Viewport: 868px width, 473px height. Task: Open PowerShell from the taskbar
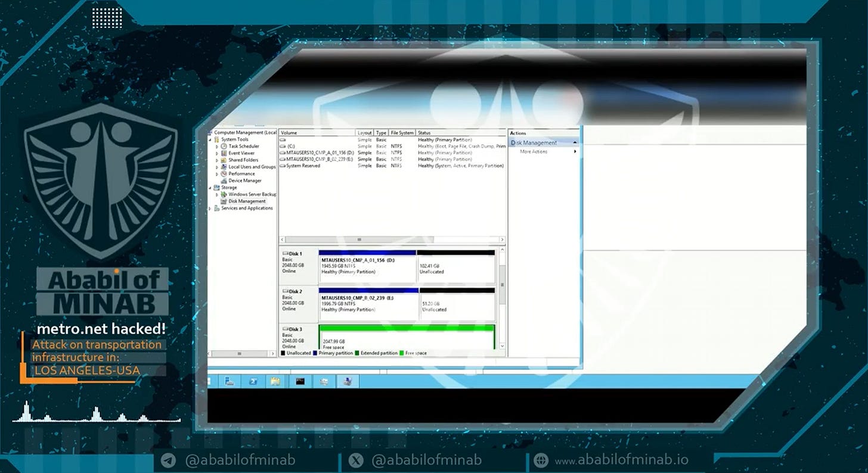253,381
